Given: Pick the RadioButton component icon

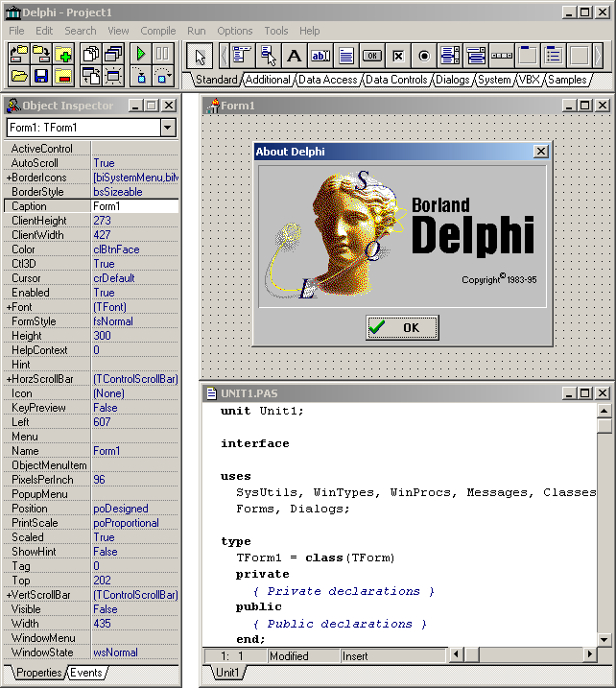Looking at the screenshot, I should click(424, 56).
